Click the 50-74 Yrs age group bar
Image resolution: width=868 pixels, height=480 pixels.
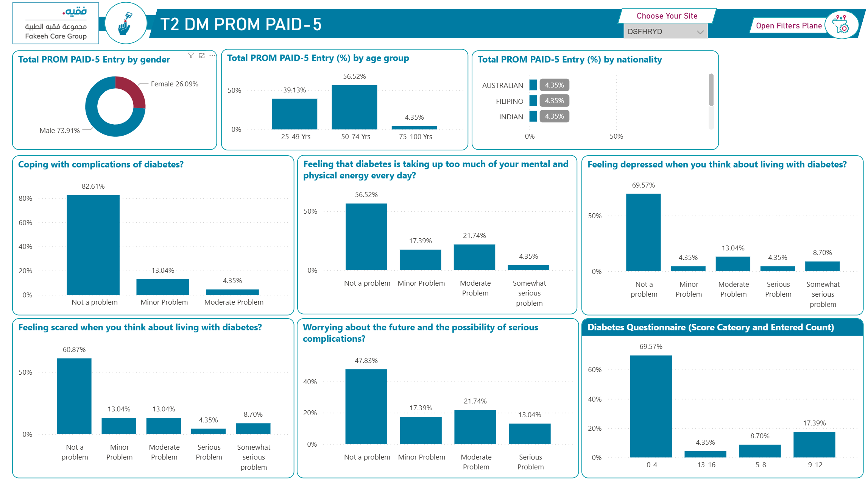coord(354,107)
